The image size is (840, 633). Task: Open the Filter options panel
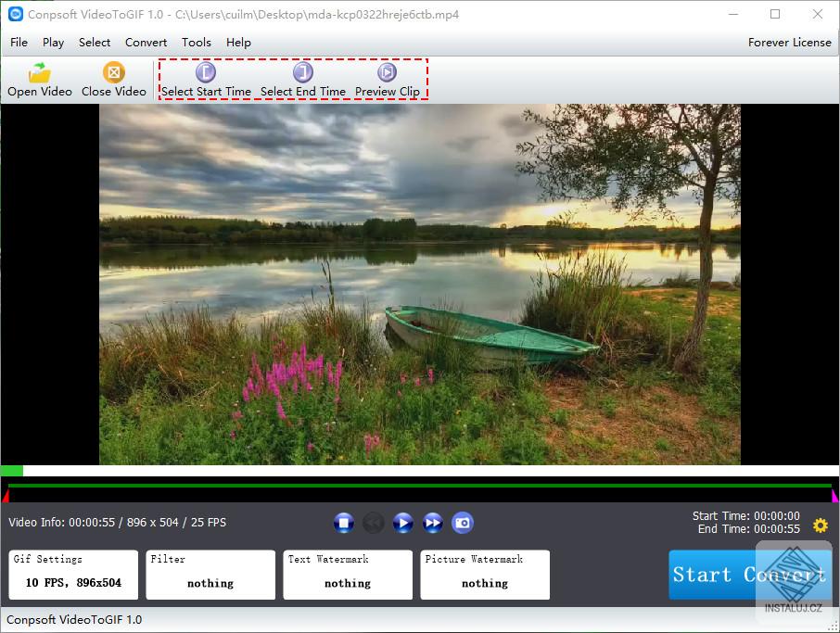210,575
